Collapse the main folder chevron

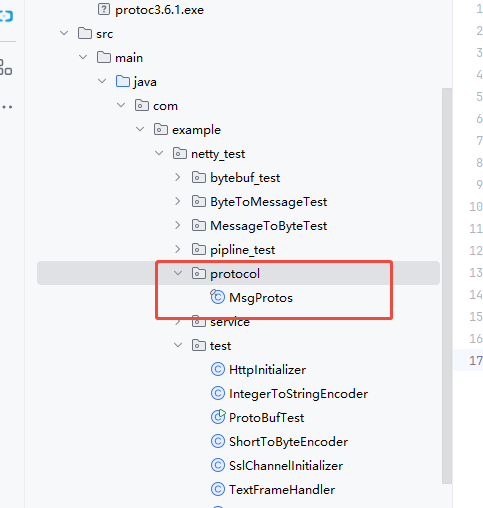click(83, 57)
